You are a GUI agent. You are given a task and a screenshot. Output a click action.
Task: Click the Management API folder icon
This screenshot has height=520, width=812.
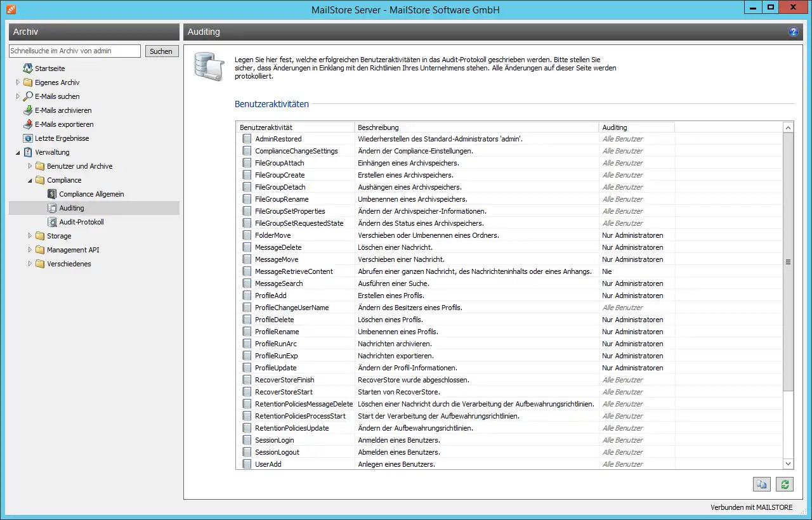[x=40, y=250]
